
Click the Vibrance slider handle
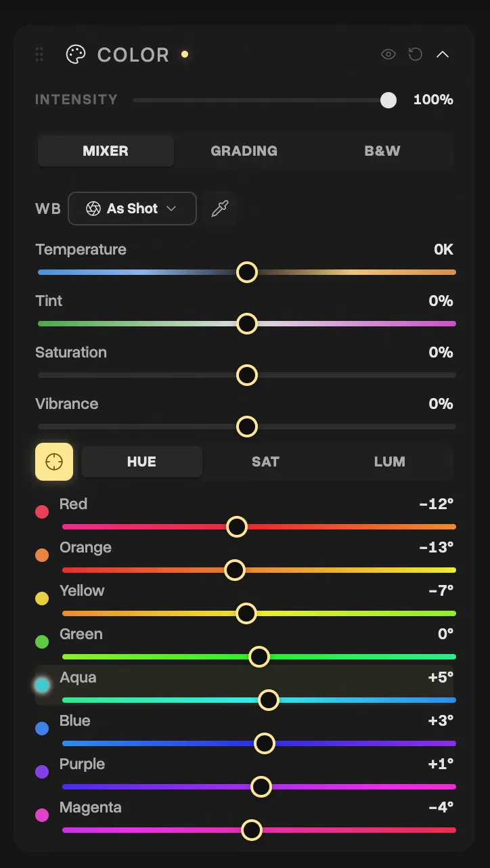point(246,427)
